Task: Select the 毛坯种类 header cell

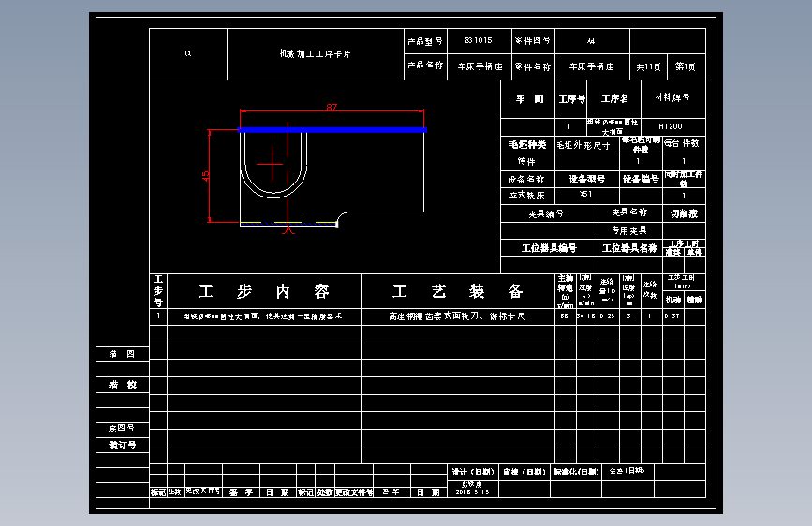Action: pos(527,145)
